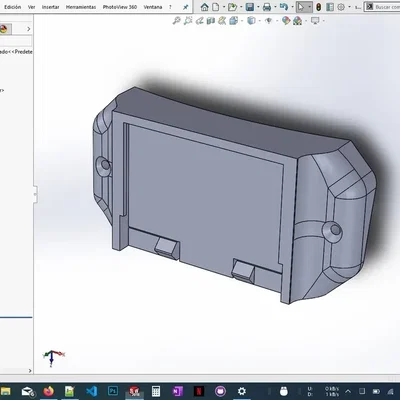400x400 pixels.
Task: Activate the Select cursor tool
Action: (x=301, y=7)
